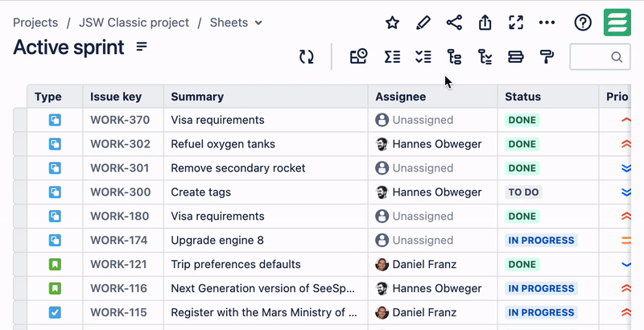
Task: Open issue WORK-370
Action: tap(120, 120)
